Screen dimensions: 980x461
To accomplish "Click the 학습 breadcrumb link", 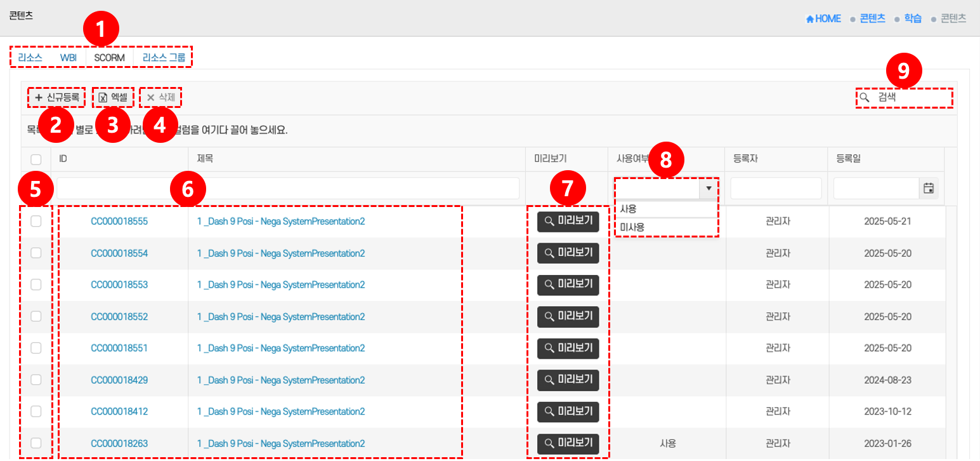I will click(x=913, y=19).
